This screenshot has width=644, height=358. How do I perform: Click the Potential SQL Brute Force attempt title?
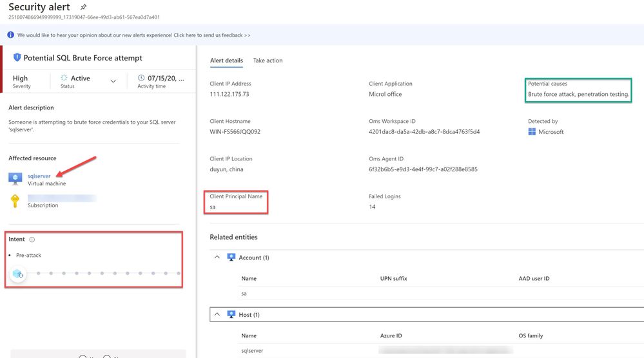coord(83,58)
